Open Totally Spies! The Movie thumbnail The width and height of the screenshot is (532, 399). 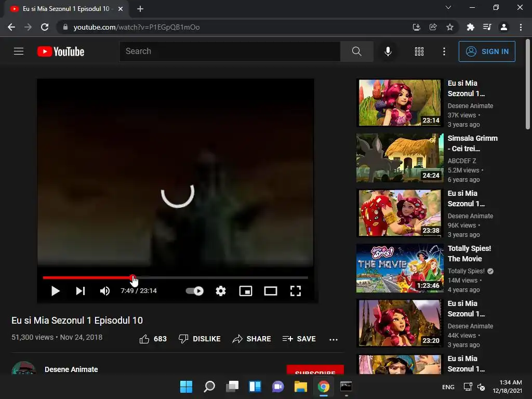(x=400, y=268)
